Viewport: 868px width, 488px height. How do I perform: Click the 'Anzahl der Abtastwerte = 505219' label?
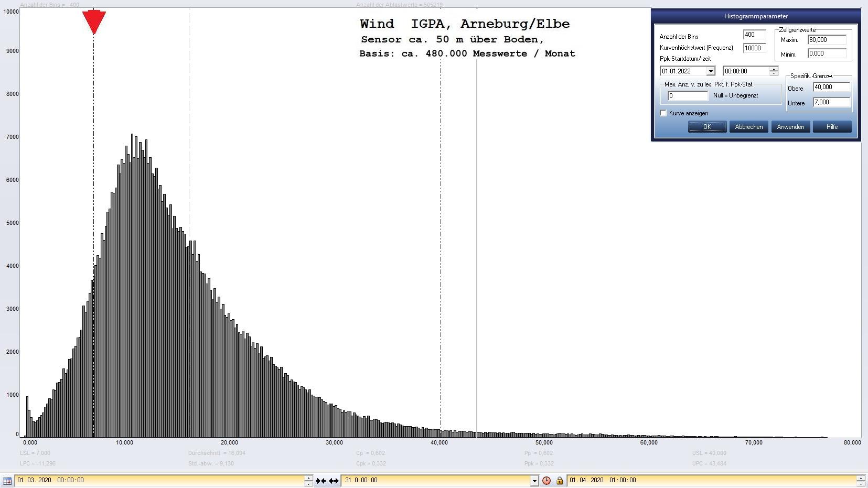click(x=399, y=5)
